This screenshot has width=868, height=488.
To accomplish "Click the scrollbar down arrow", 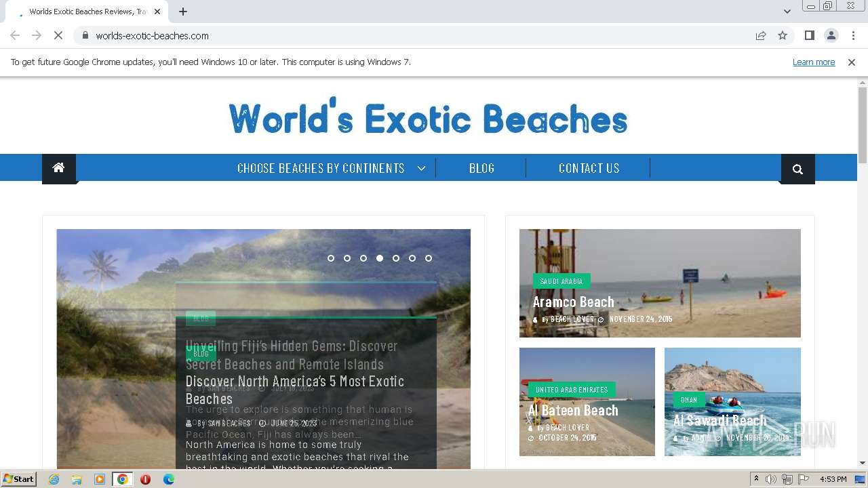I will 862,463.
